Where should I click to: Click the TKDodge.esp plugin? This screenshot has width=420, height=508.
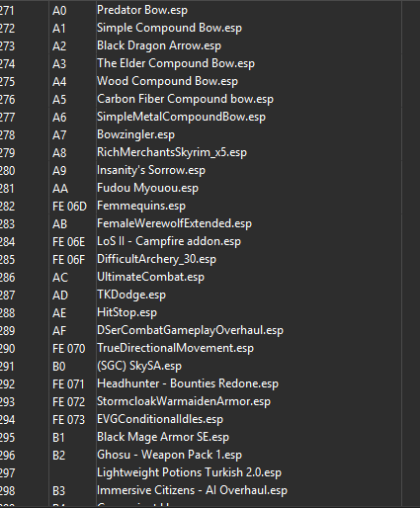point(131,295)
